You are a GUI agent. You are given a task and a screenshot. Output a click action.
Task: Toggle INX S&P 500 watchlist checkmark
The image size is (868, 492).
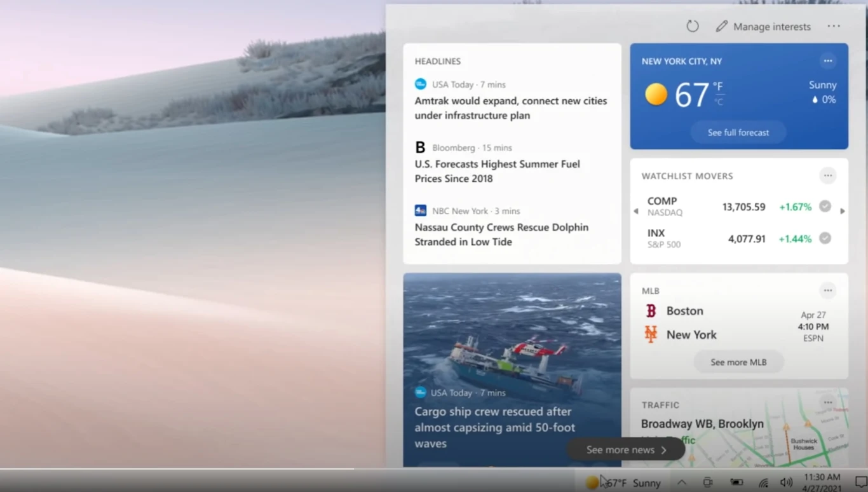825,238
